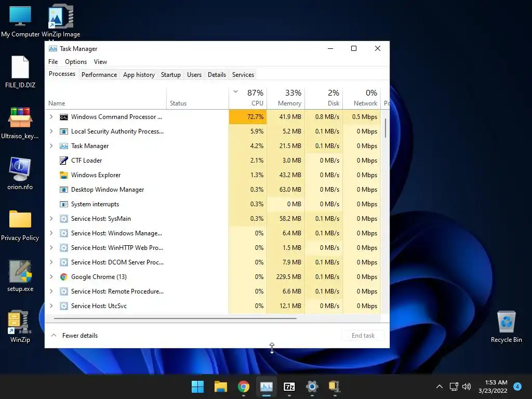Switch to the Performance tab
Image resolution: width=532 pixels, height=399 pixels.
coord(99,75)
